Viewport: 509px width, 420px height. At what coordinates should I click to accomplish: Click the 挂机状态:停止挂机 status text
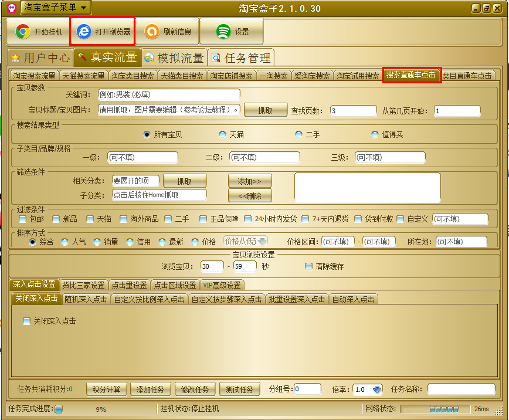pos(189,409)
